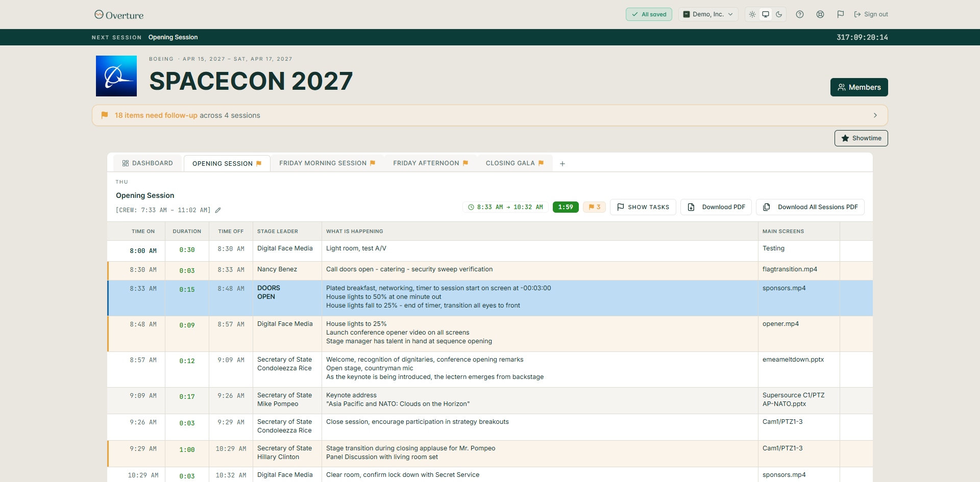
Task: Click the Overture logo in the header
Action: pyautogui.click(x=119, y=15)
